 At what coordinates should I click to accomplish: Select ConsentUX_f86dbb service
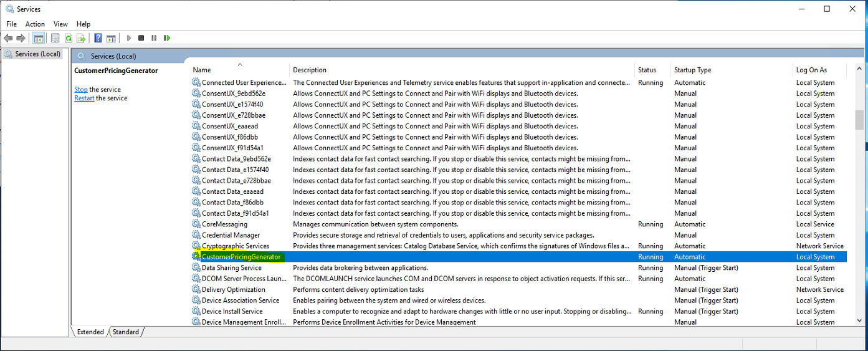pyautogui.click(x=518, y=137)
